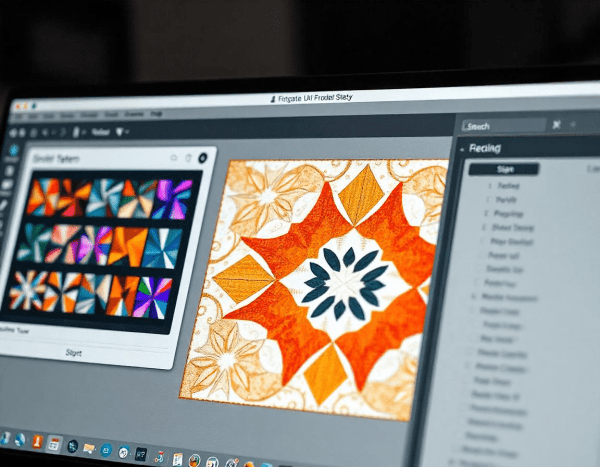
Task: Tick the checkbox of the fourth row under Sign
Action: coord(484,227)
